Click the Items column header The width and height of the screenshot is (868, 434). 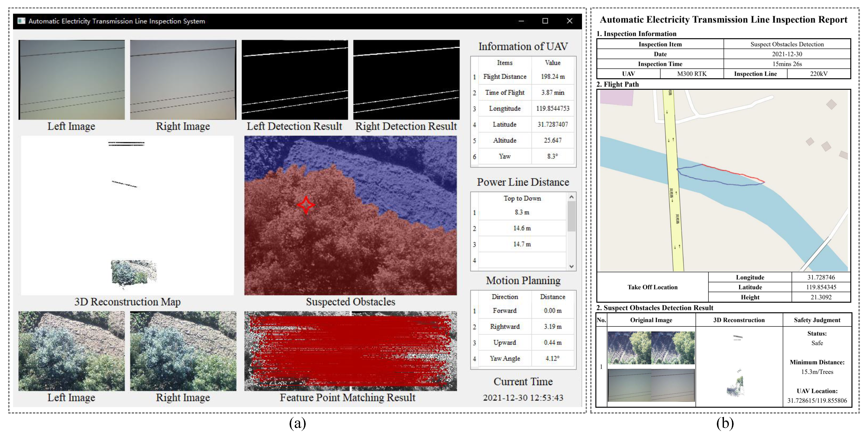click(505, 63)
